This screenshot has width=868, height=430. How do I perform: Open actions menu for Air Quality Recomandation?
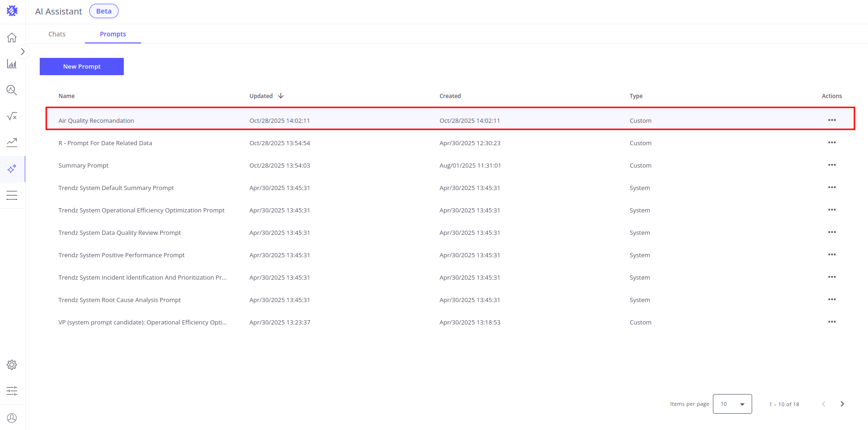point(832,120)
